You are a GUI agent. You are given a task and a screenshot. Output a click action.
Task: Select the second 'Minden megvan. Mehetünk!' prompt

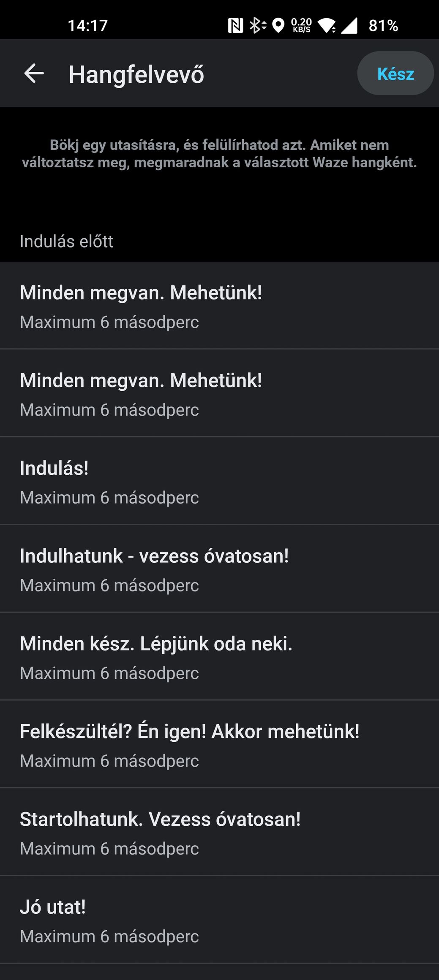tap(219, 393)
